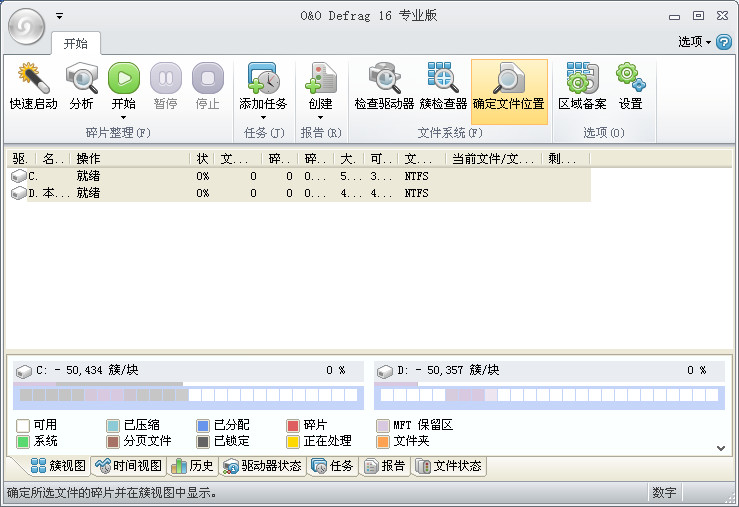Switch to the 历史 history tab
Screen dimensions: 739x507
click(192, 466)
